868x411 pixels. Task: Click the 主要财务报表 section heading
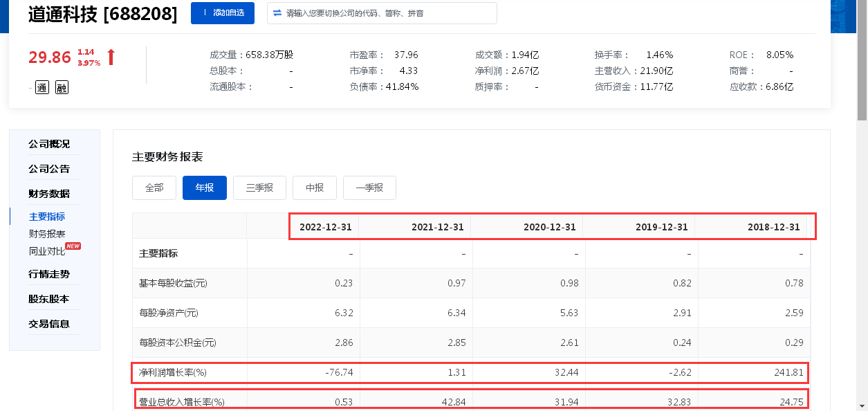pyautogui.click(x=167, y=157)
